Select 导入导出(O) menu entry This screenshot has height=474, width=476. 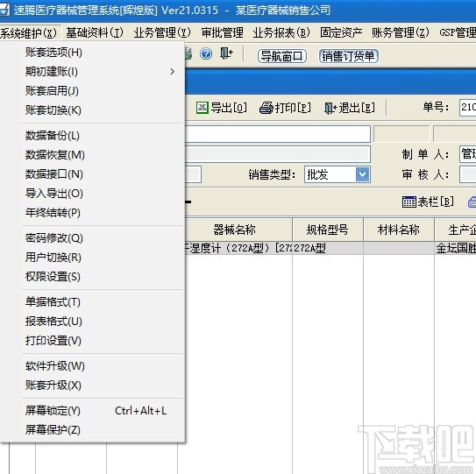(93, 194)
